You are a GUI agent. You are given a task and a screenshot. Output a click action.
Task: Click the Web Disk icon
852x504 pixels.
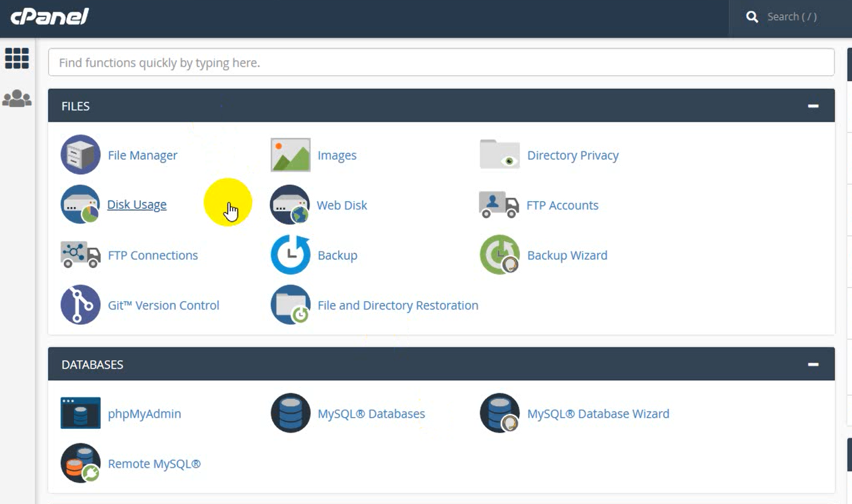click(x=290, y=205)
